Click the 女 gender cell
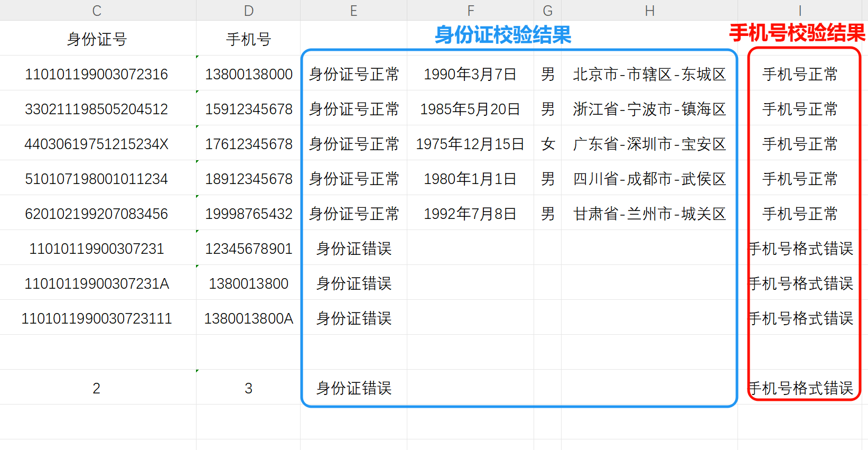The image size is (868, 450). (548, 143)
